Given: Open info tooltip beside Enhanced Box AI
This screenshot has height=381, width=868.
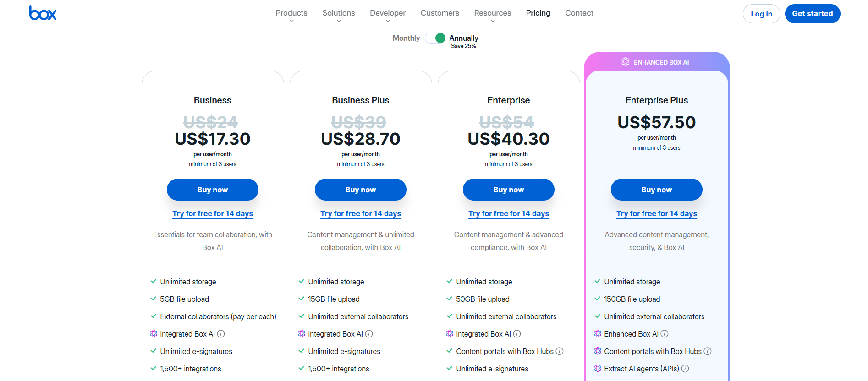Looking at the screenshot, I should (665, 334).
